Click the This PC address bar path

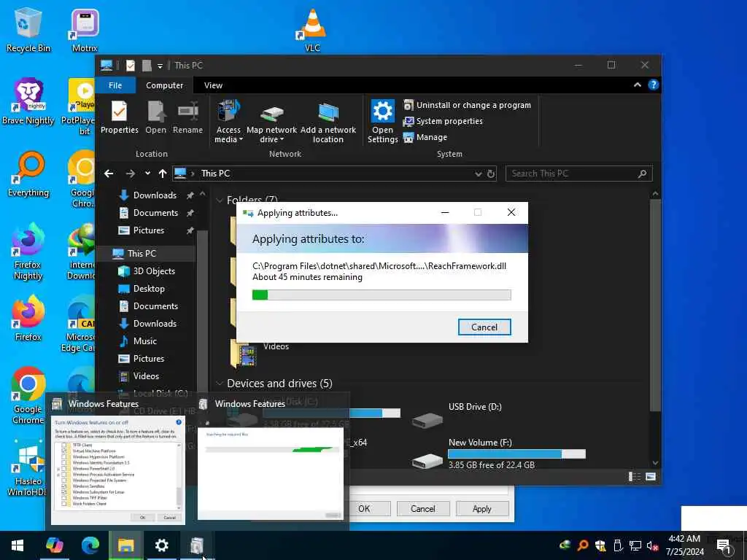[215, 174]
